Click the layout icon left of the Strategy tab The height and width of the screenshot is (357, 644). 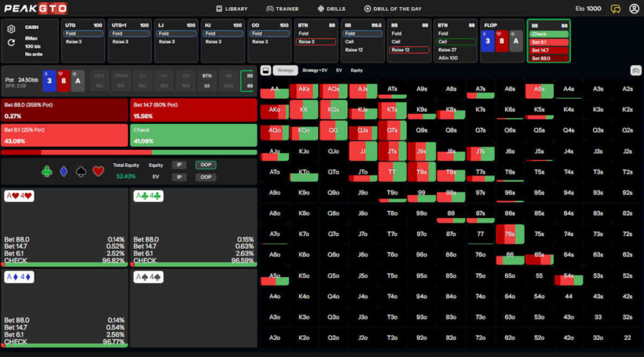coord(265,71)
